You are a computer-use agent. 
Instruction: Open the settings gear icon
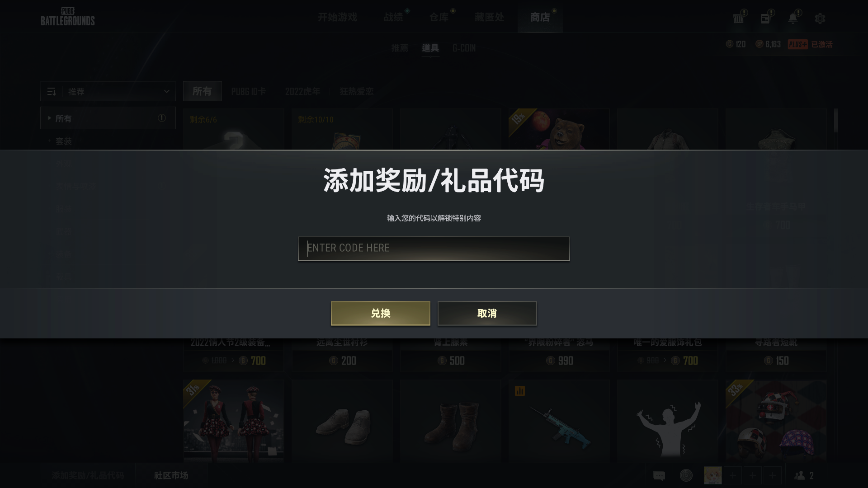coord(820,19)
